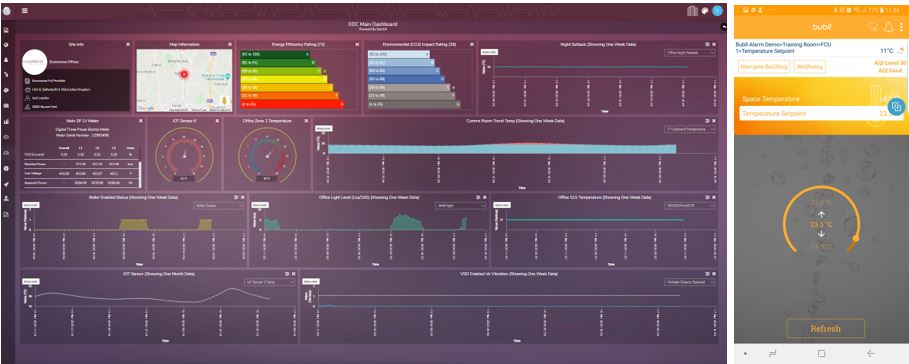
Task: Tap the Android home button on the phone
Action: point(821,353)
